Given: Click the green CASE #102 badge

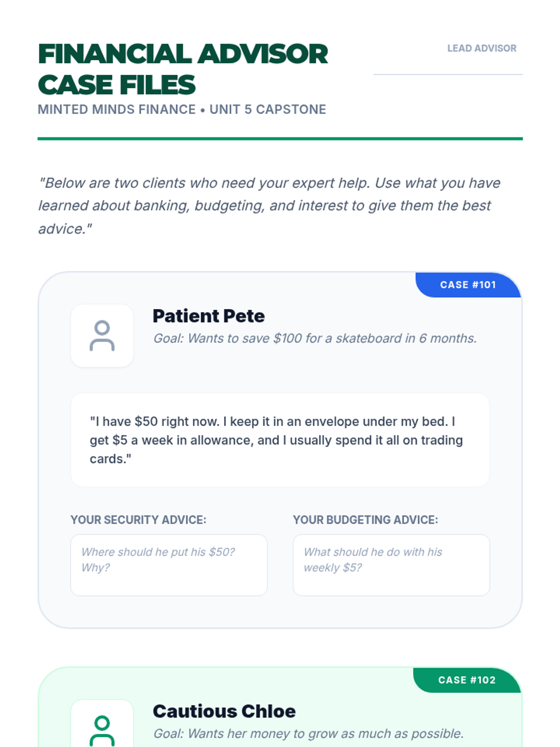Looking at the screenshot, I should [x=467, y=680].
